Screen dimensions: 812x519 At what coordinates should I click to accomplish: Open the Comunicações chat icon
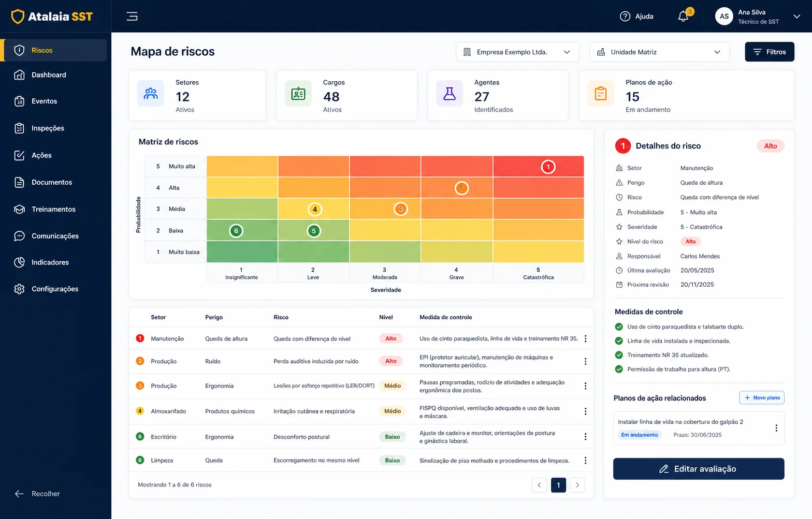(20, 236)
